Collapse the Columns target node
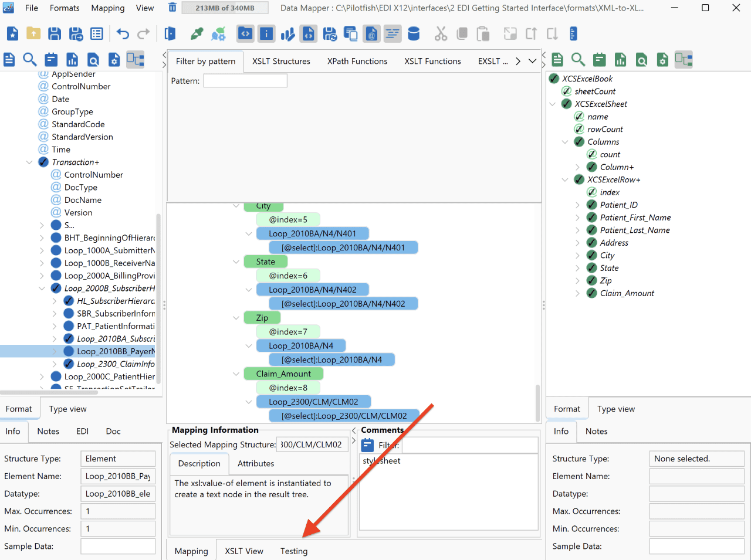Screen dimensions: 751x560 click(565, 142)
